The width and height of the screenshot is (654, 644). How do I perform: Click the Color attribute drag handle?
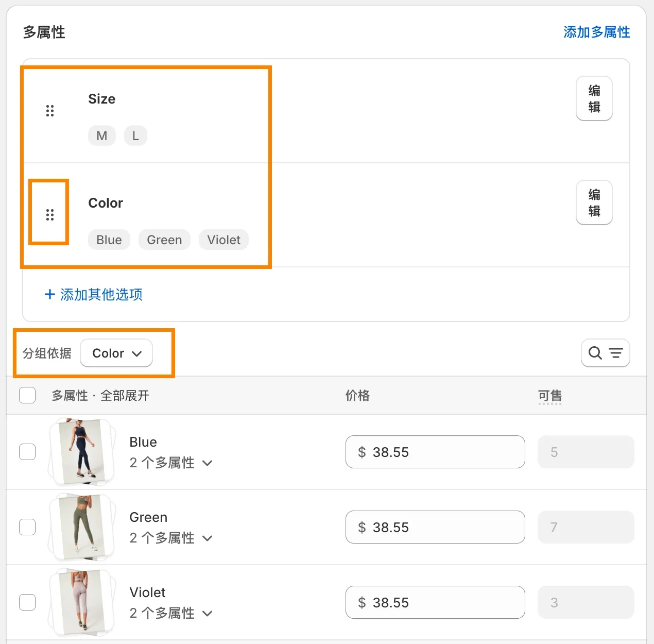[50, 213]
